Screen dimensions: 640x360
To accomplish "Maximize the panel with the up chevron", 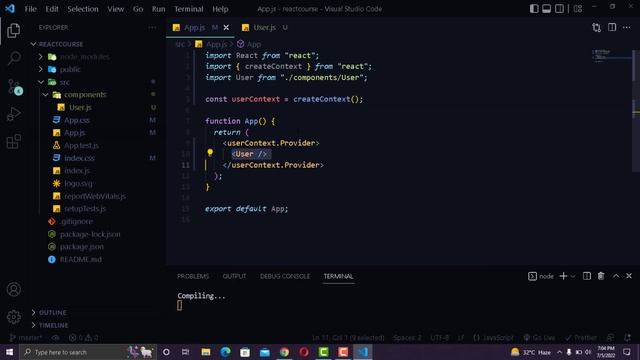I will (616, 276).
